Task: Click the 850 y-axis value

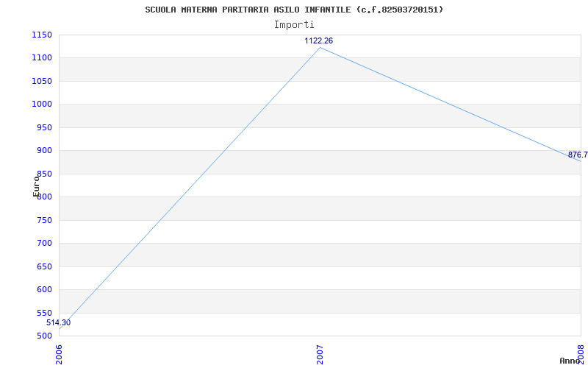Action: [44, 174]
